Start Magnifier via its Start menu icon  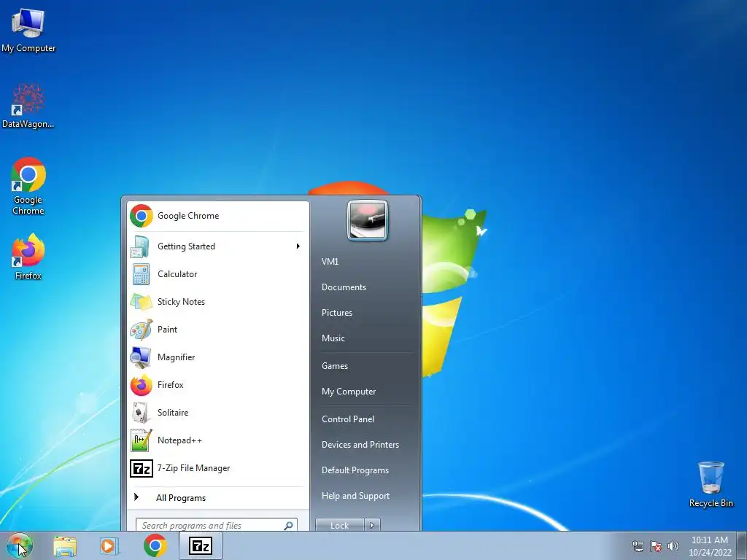click(x=141, y=357)
